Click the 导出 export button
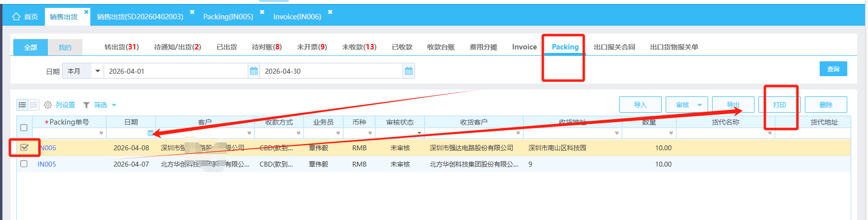The width and height of the screenshot is (868, 220). coord(733,105)
